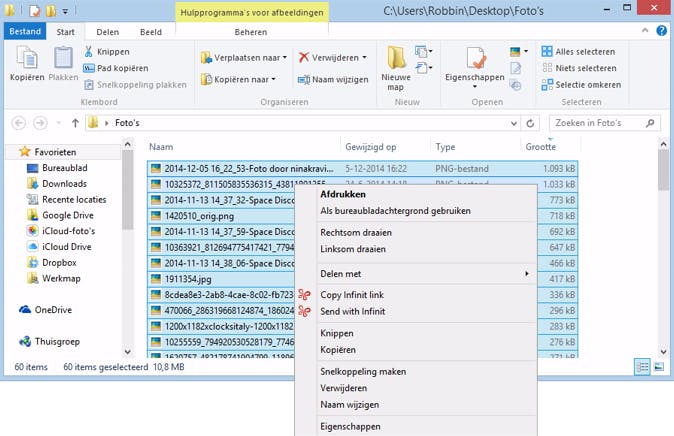Click Naam wijzigen in the ribbon
The width and height of the screenshot is (674, 436).
[333, 80]
